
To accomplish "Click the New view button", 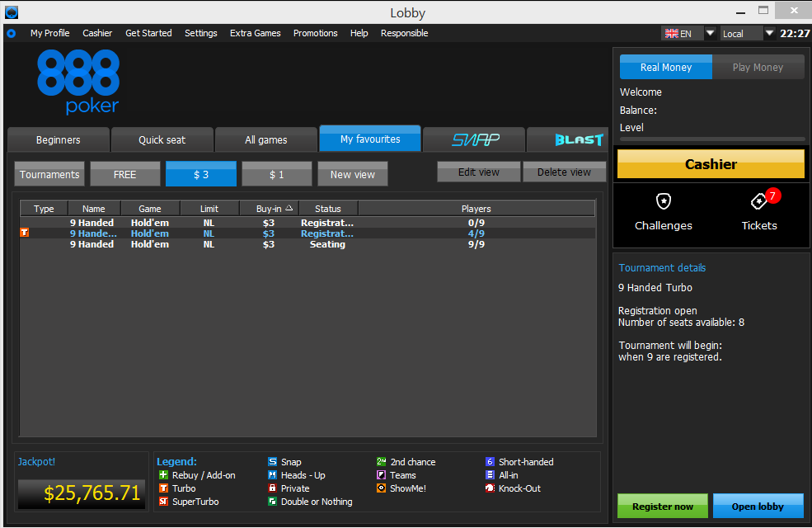I will click(x=353, y=174).
